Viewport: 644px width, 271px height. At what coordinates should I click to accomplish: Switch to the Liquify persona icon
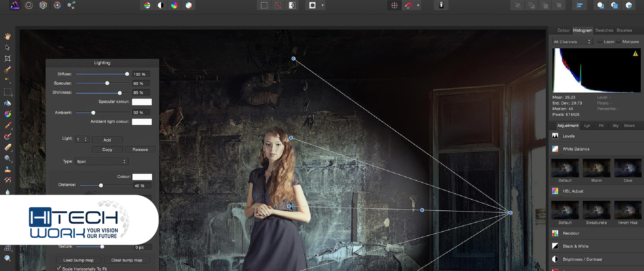coord(29,5)
